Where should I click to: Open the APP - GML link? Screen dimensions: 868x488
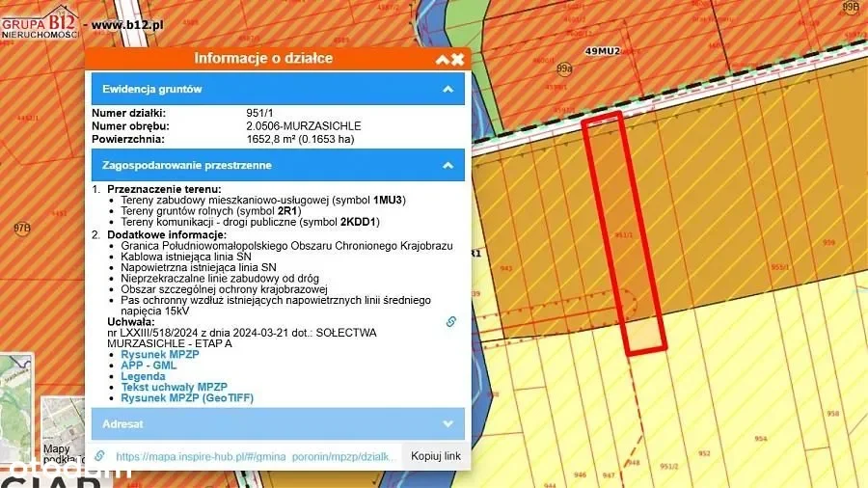click(x=152, y=366)
